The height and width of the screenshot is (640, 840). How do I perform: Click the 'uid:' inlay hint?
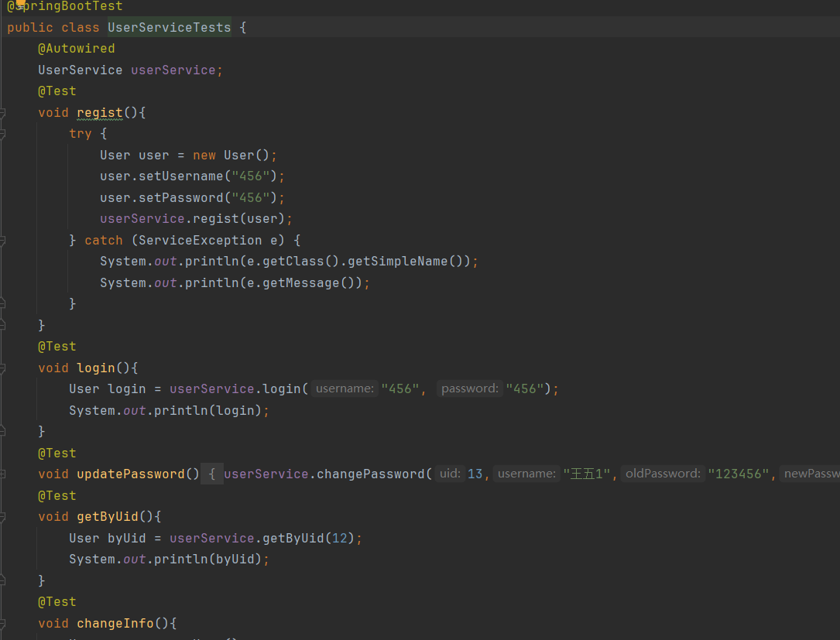point(450,474)
